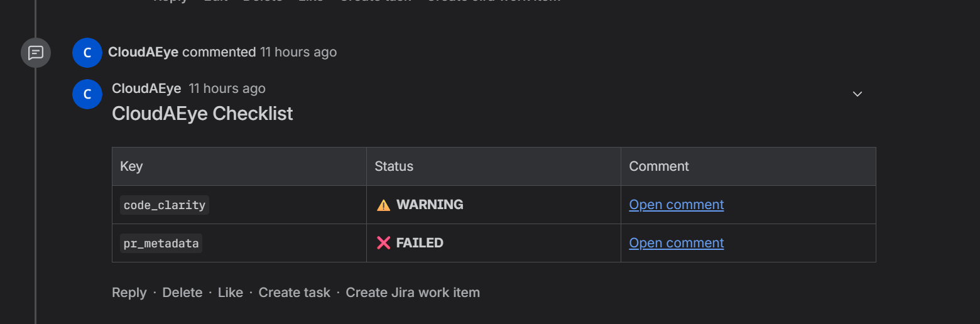Open comment link for pr_metadata
This screenshot has height=324, width=980.
click(x=677, y=243)
